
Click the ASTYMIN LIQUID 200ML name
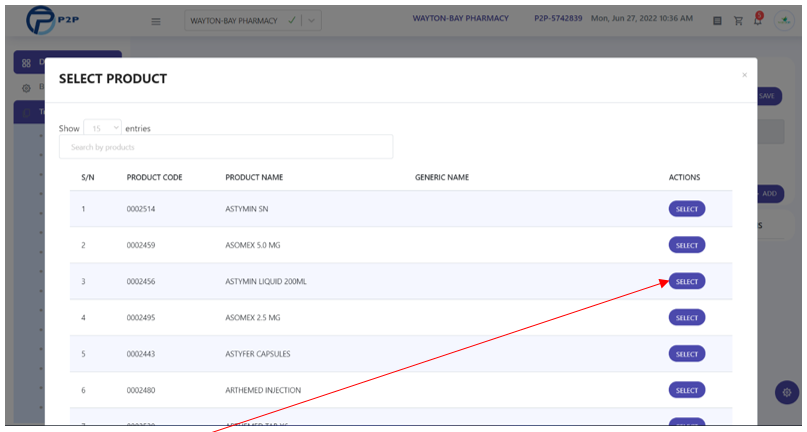[266, 282]
